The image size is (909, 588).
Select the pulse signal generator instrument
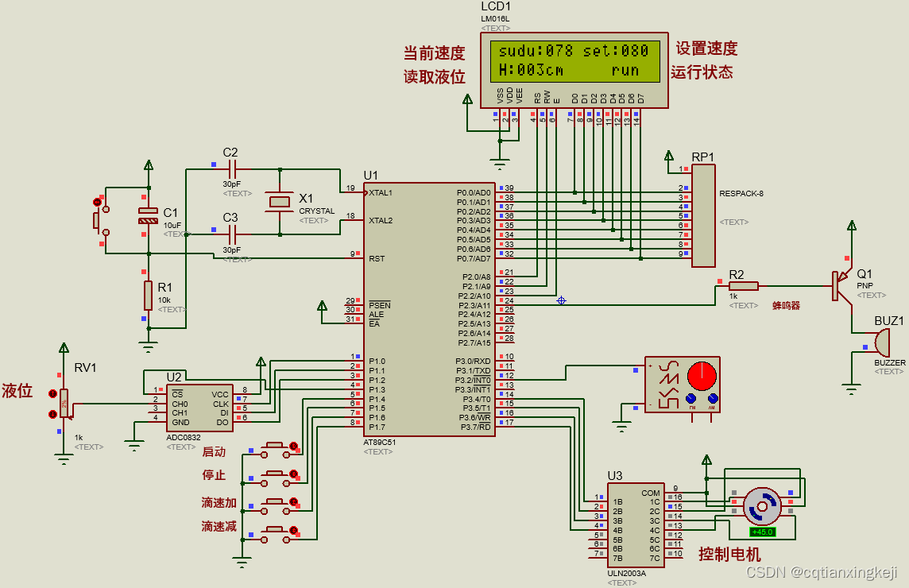tap(683, 385)
